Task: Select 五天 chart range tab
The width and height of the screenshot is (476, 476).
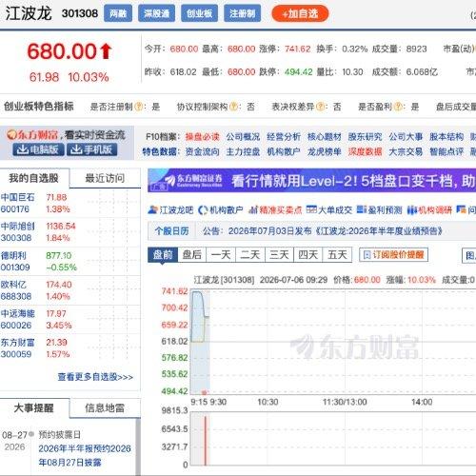Action: tap(337, 254)
